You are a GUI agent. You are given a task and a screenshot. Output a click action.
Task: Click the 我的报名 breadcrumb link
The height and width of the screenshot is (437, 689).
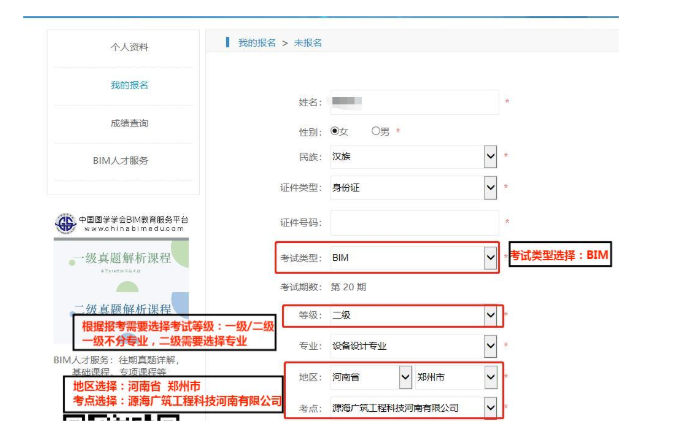coord(257,43)
